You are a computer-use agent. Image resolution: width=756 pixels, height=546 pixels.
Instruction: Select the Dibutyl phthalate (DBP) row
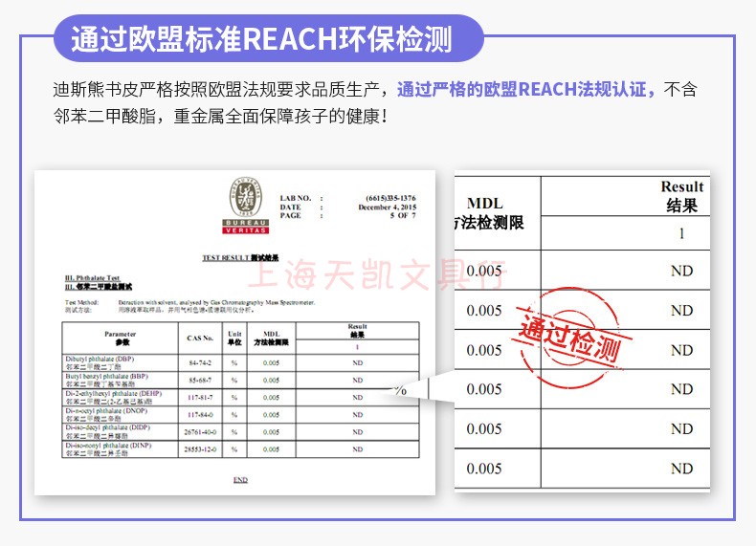pos(240,362)
